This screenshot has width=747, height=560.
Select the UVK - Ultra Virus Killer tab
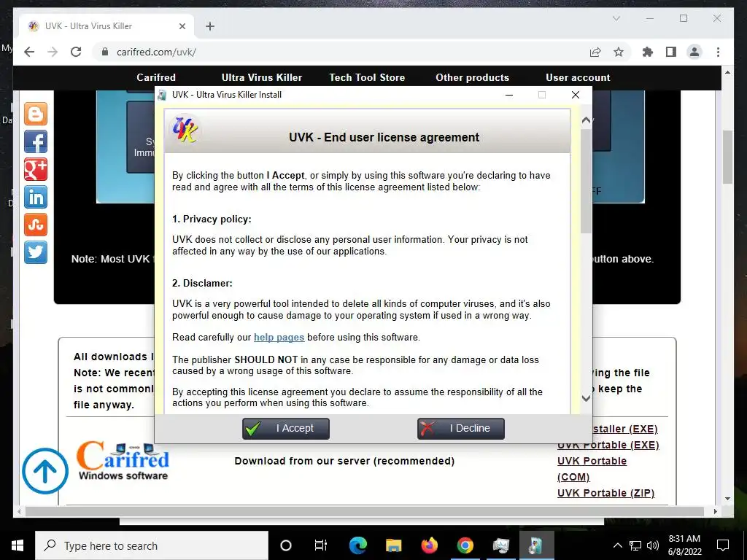[107, 26]
